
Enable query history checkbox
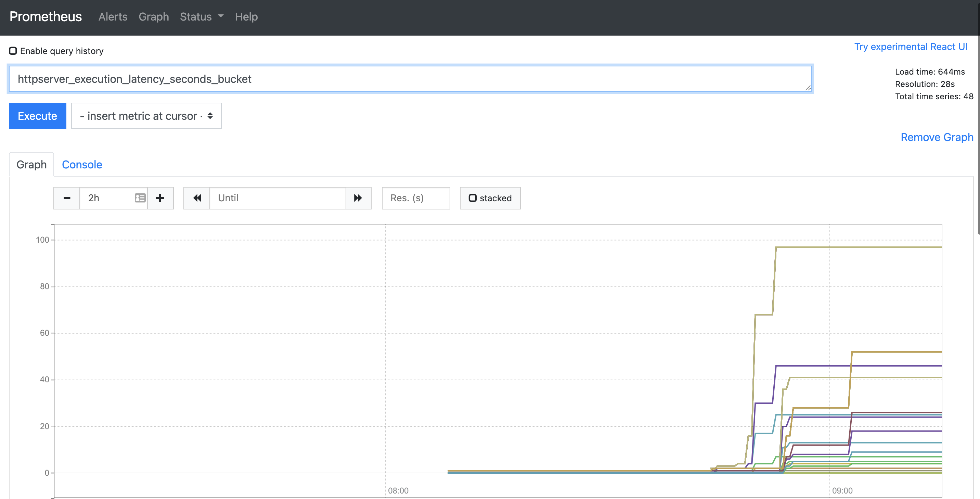[13, 51]
